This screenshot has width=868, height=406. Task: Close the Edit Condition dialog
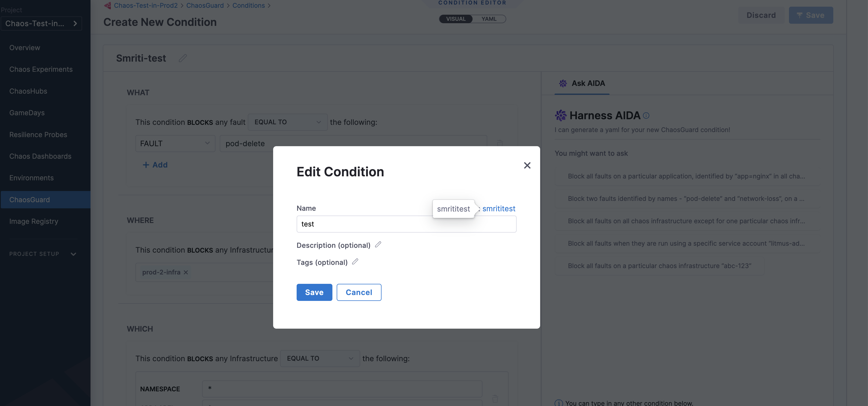527,165
